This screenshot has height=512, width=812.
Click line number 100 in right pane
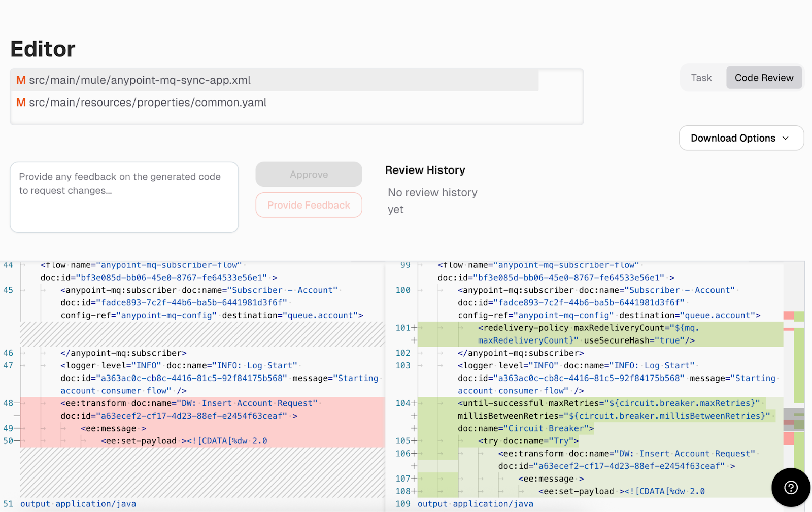(x=403, y=290)
